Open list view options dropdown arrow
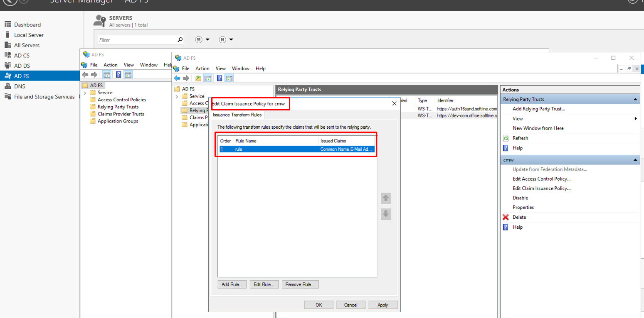The image size is (644, 318). [x=207, y=40]
